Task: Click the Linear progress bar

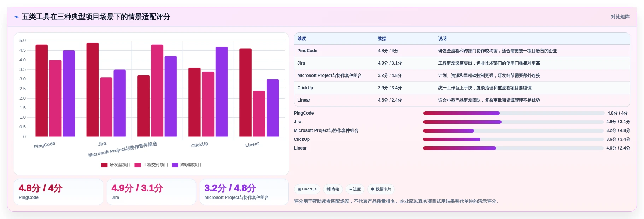Action: click(x=513, y=148)
